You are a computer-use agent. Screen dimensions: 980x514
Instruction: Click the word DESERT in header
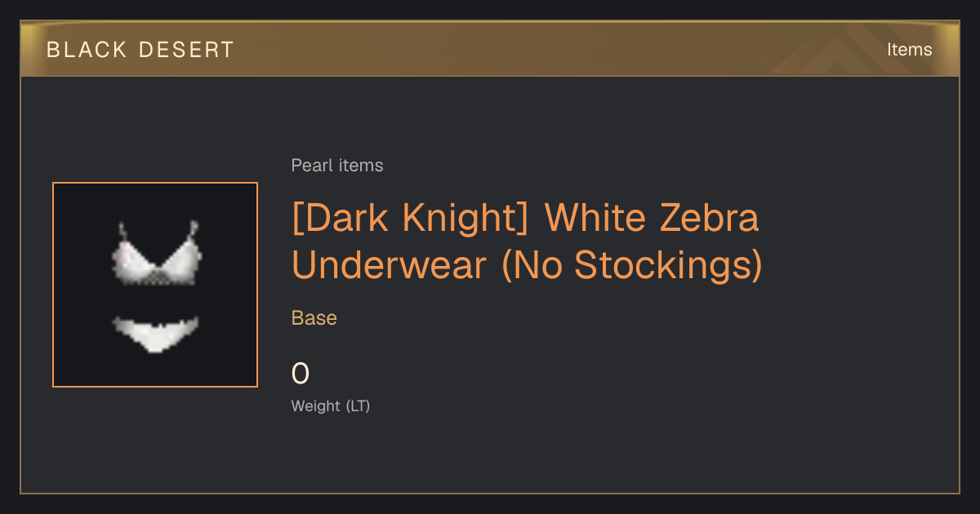click(186, 50)
